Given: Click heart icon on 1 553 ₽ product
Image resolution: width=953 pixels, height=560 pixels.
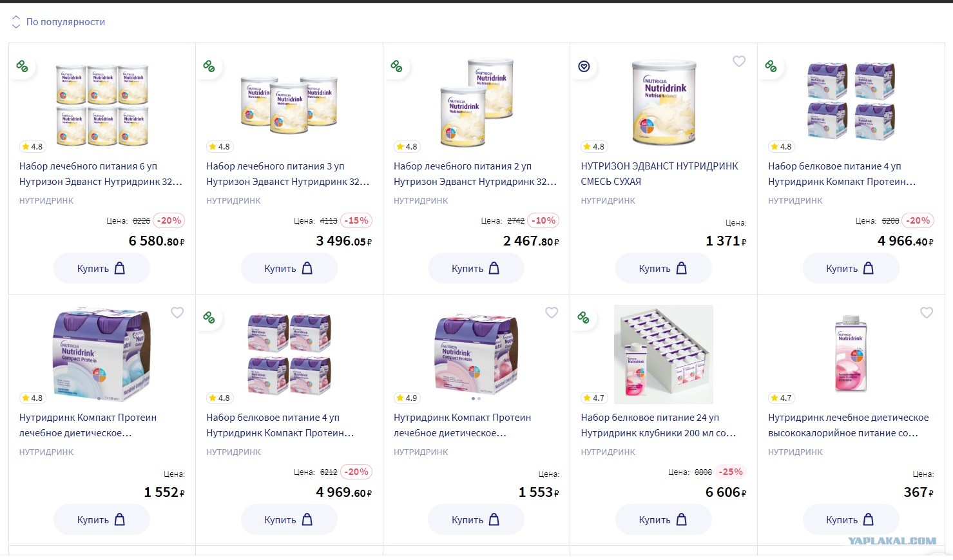Looking at the screenshot, I should (x=552, y=313).
